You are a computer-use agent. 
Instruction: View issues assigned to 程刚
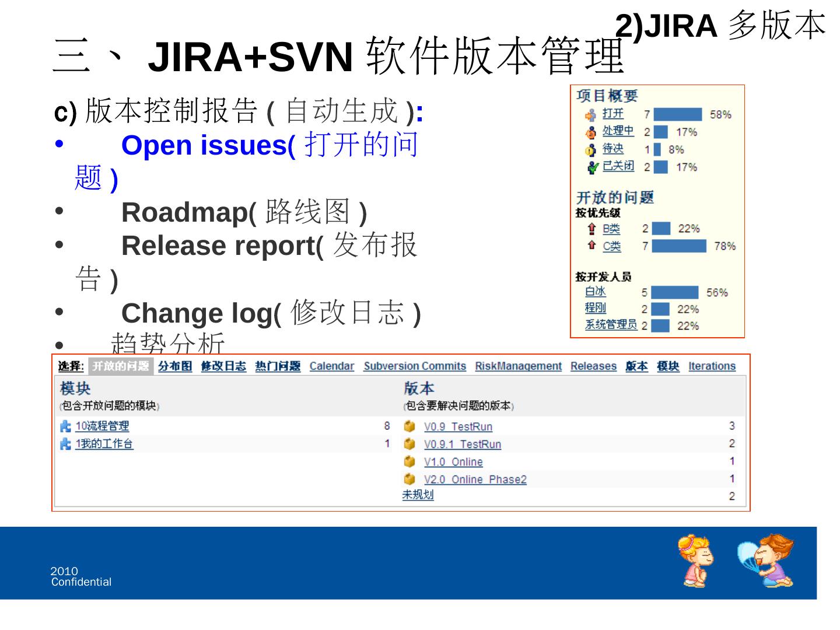596,308
